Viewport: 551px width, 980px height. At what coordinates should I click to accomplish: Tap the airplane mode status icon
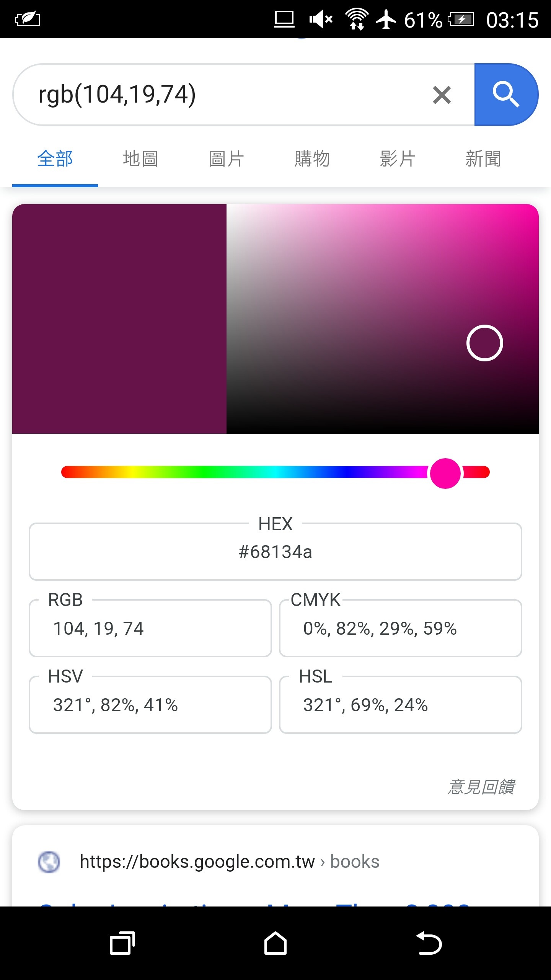pyautogui.click(x=386, y=19)
